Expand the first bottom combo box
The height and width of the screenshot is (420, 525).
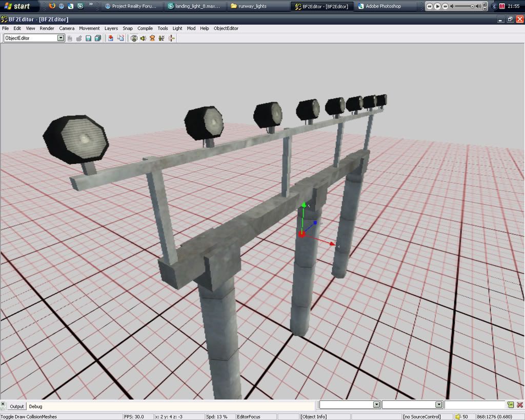376,405
